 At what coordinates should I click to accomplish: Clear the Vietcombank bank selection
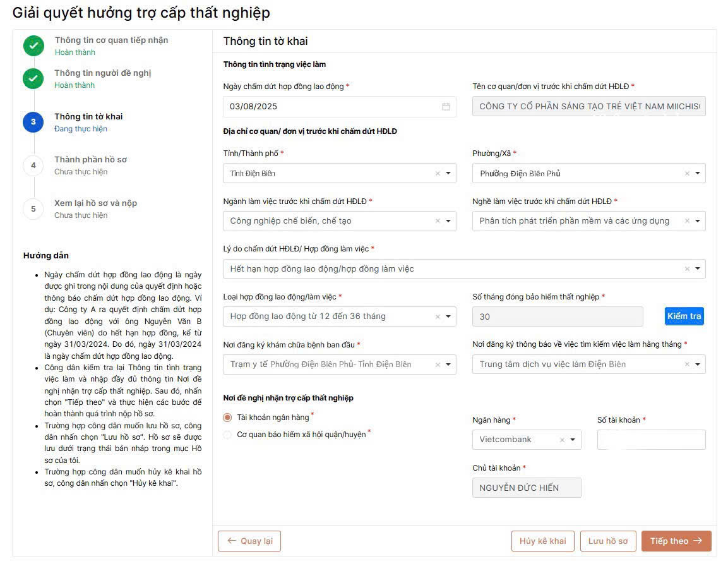562,440
